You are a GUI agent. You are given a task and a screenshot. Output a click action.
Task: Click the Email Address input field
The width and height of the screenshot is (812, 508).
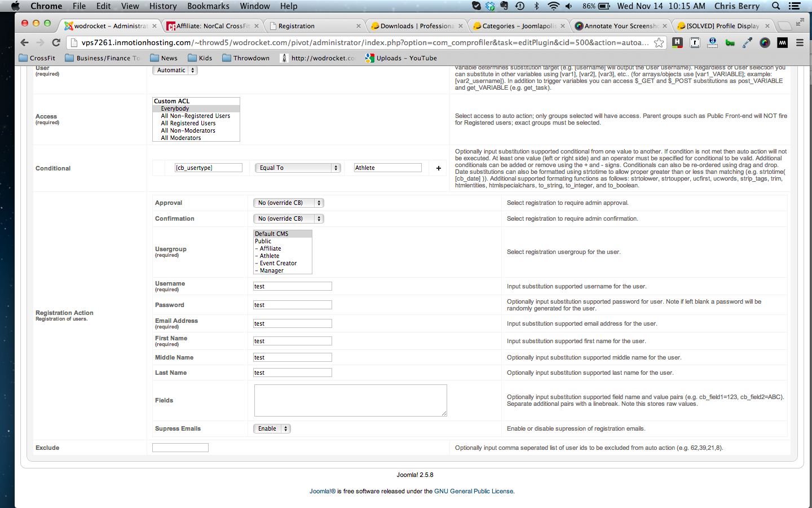point(293,323)
